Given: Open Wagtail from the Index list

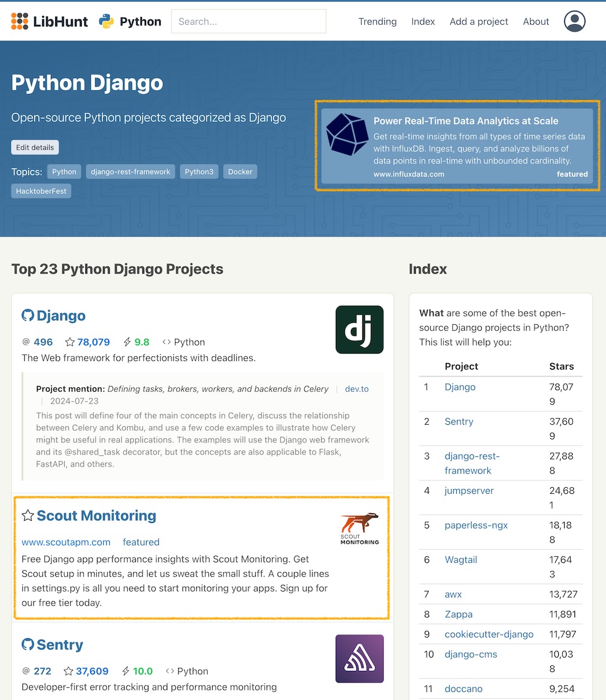Looking at the screenshot, I should pyautogui.click(x=461, y=560).
